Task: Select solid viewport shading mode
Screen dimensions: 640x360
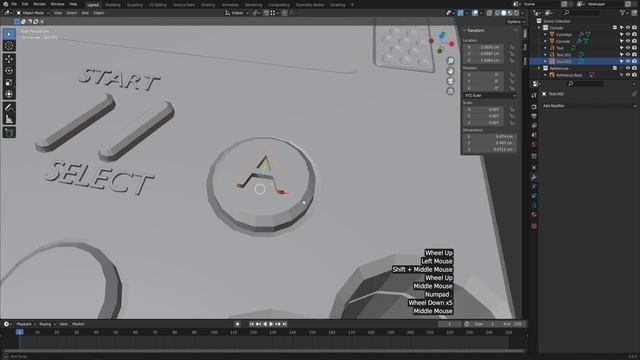Action: (x=503, y=13)
